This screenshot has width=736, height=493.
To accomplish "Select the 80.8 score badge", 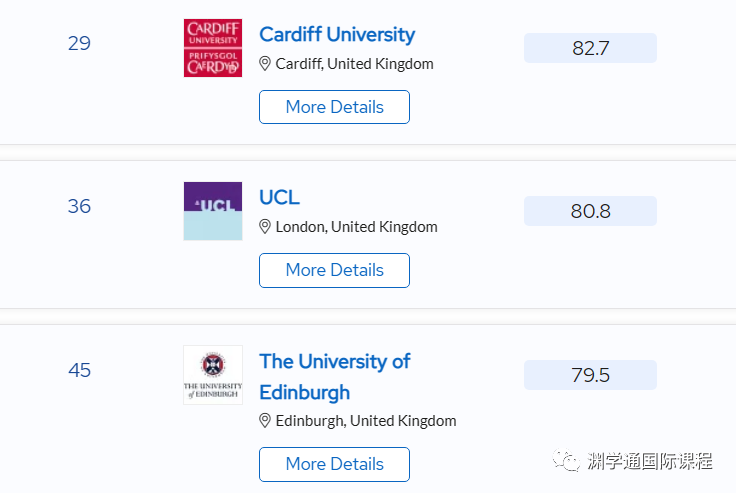I will coord(590,211).
